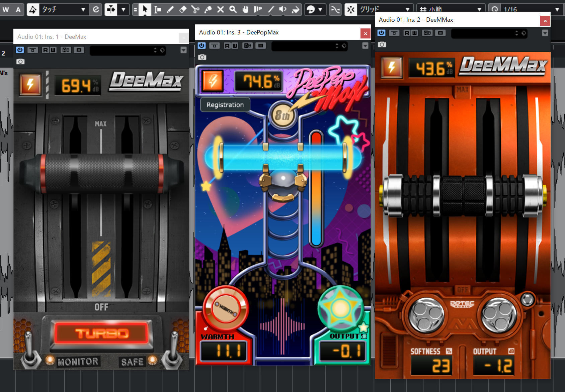Grab the DeePopMax glowing blue lever
Image resolution: width=565 pixels, height=392 pixels.
pos(283,157)
